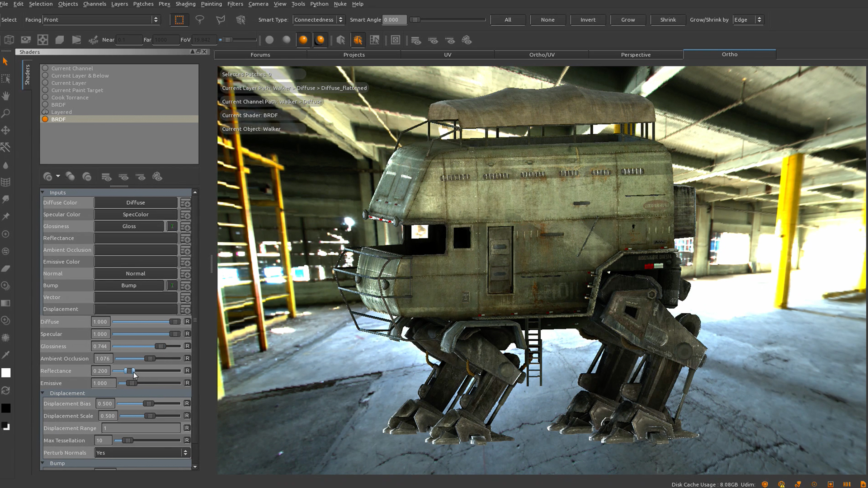Image resolution: width=868 pixels, height=488 pixels.
Task: Click the Smart Angle input field
Action: [x=394, y=20]
